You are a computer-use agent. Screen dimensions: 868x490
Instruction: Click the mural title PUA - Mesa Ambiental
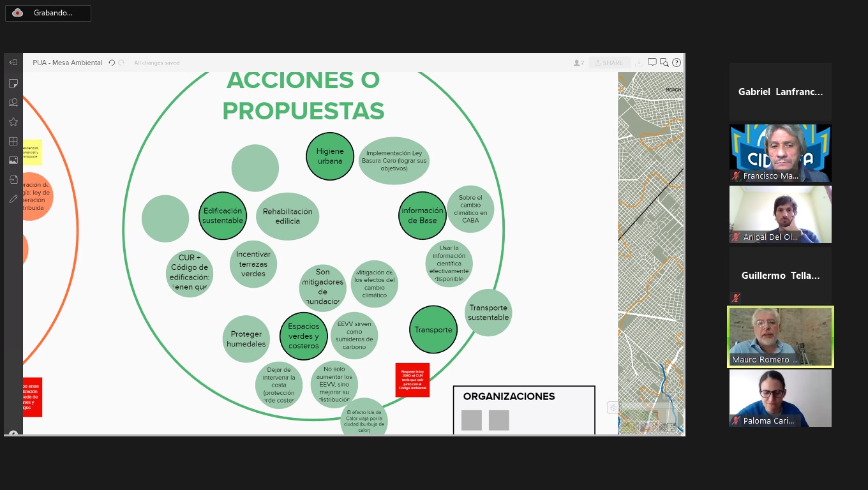coord(67,63)
